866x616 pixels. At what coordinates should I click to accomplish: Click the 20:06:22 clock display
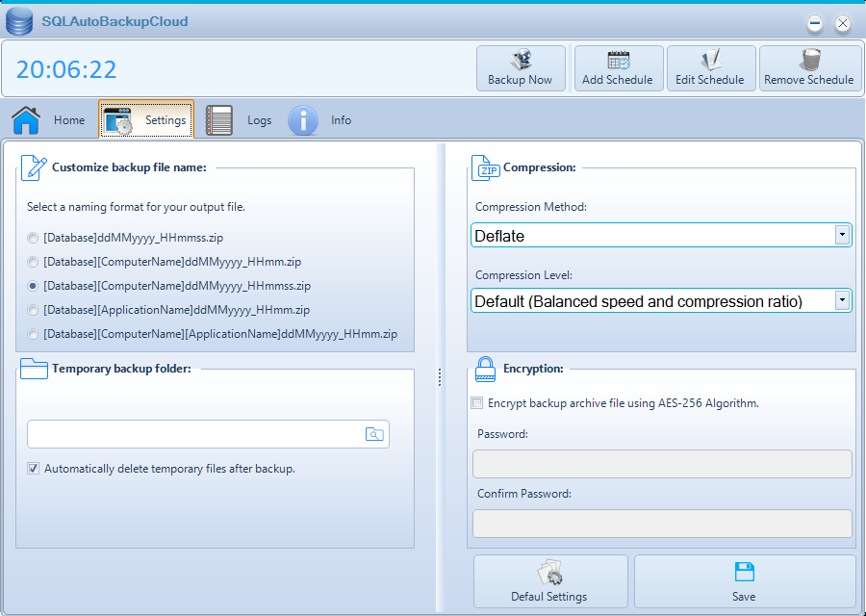[x=66, y=69]
